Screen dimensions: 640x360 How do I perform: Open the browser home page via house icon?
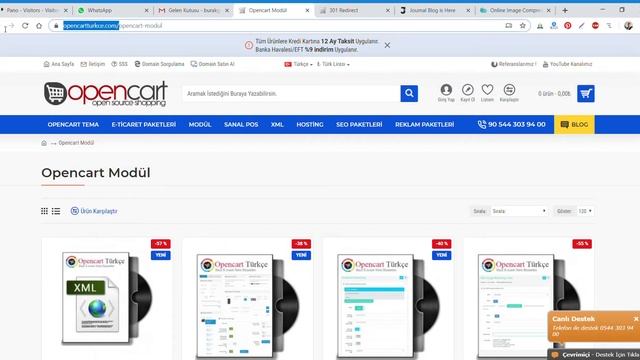click(39, 26)
